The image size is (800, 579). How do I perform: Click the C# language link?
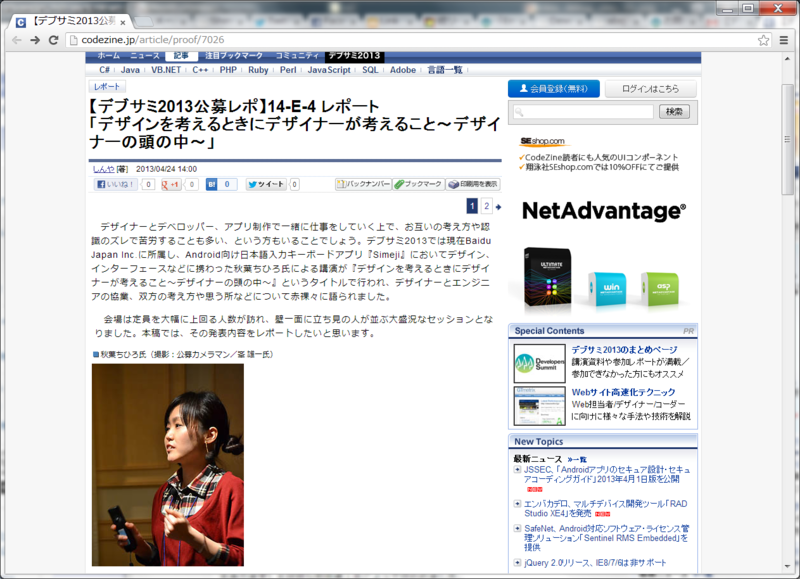(104, 70)
